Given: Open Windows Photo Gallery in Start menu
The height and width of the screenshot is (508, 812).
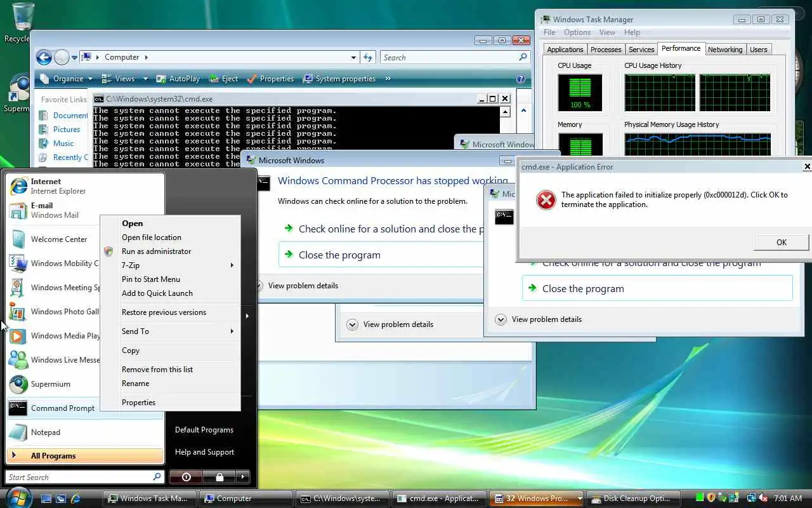Looking at the screenshot, I should 54,312.
